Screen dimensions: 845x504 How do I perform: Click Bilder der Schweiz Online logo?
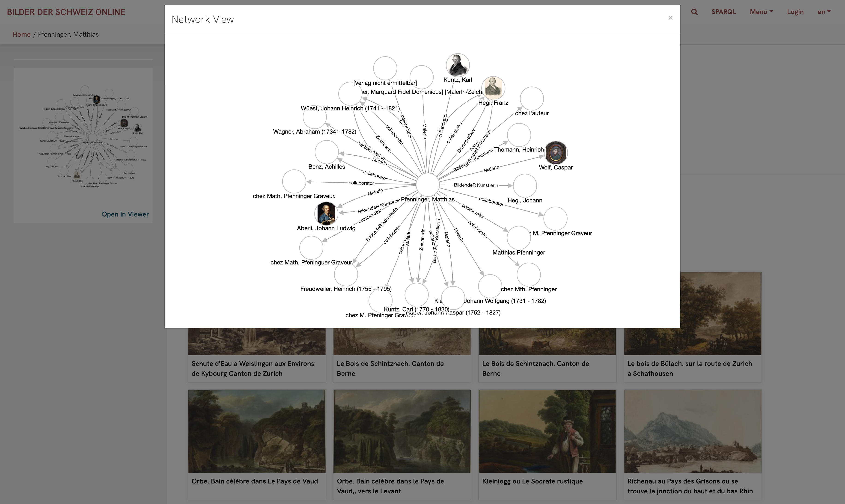pyautogui.click(x=66, y=12)
